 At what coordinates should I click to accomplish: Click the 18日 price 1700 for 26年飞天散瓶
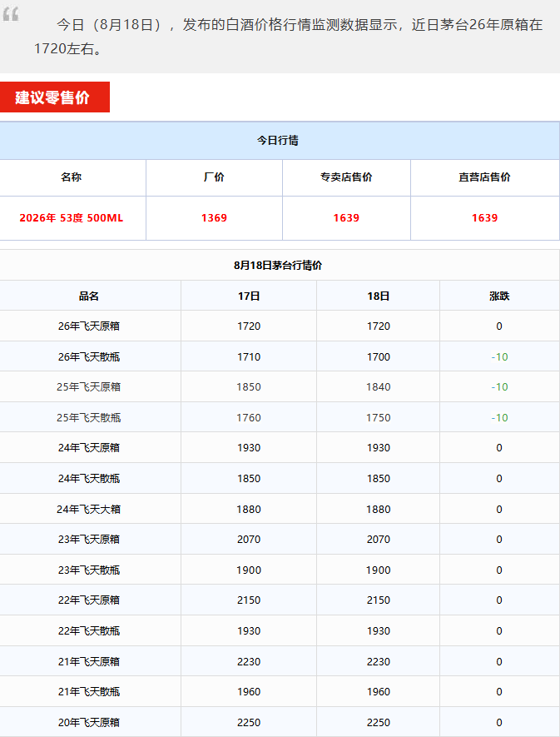379,357
